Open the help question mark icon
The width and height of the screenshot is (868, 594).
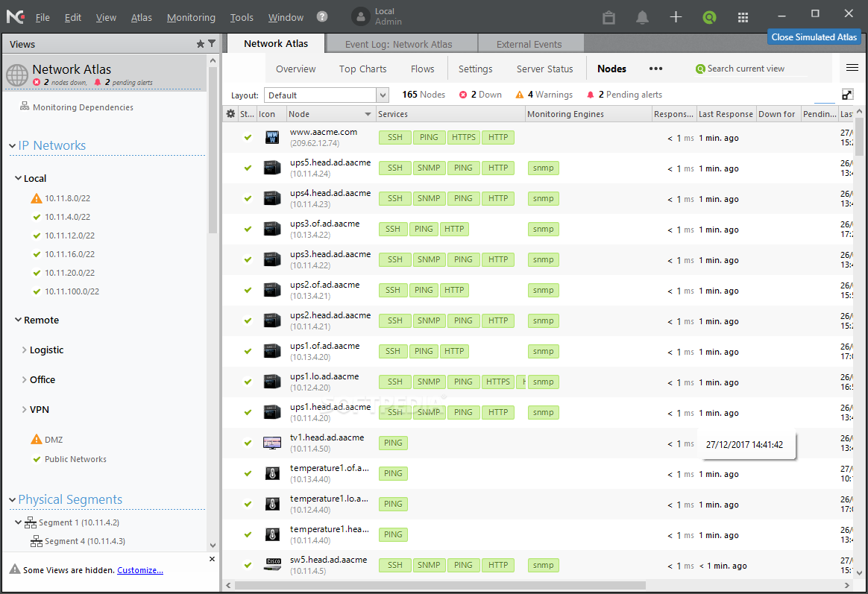322,16
